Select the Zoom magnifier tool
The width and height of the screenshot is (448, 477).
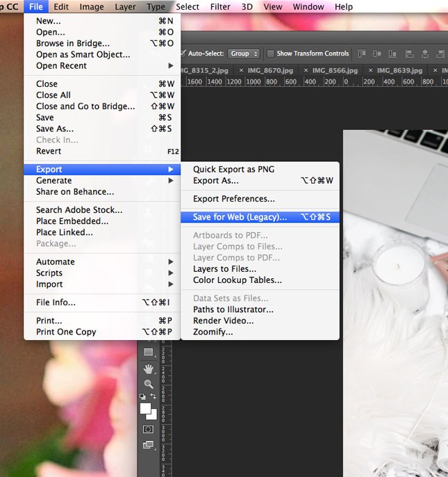[x=149, y=384]
